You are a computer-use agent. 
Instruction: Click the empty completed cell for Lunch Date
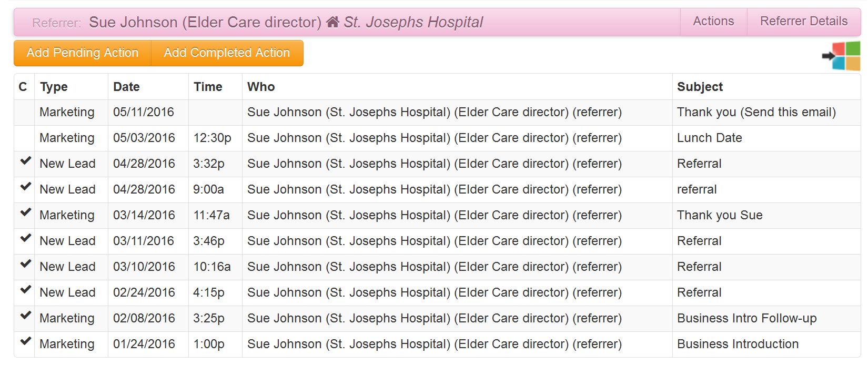click(24, 138)
